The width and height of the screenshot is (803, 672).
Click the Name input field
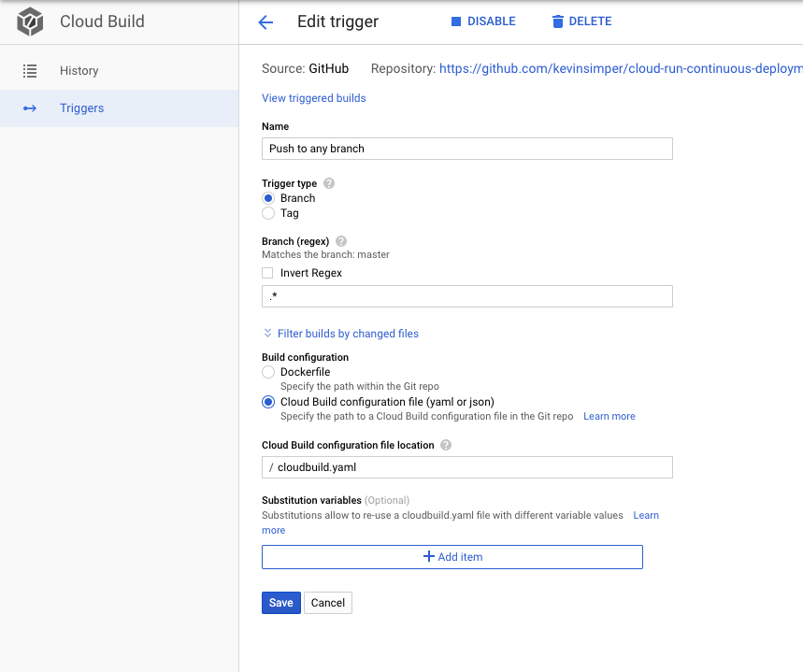pyautogui.click(x=467, y=149)
